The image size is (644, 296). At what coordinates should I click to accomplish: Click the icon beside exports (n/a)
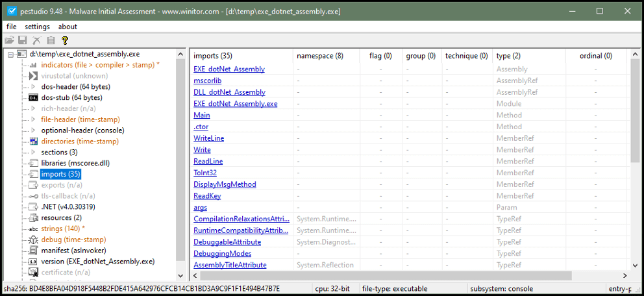(x=33, y=185)
